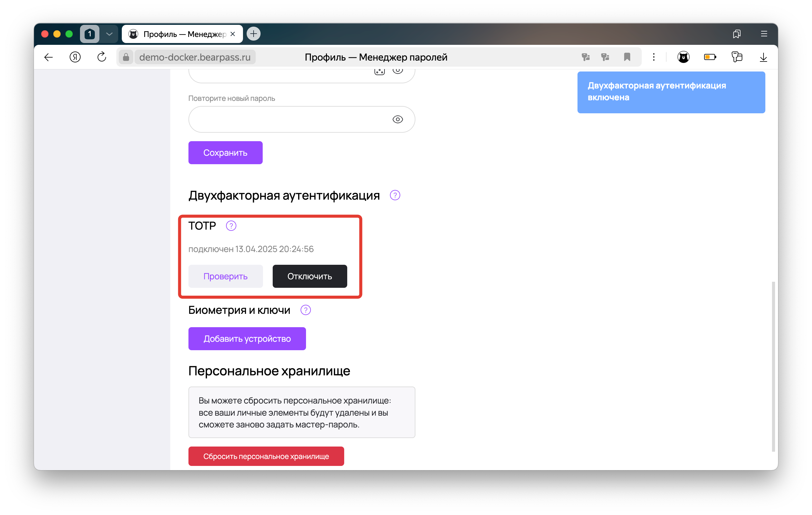Click the password generator dice icon
Viewport: 812px width, 515px height.
pos(379,71)
